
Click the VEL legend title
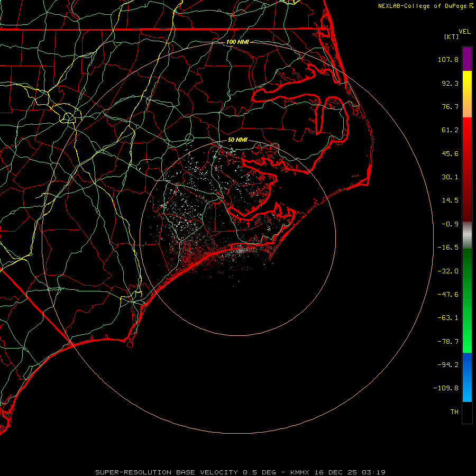tap(464, 32)
